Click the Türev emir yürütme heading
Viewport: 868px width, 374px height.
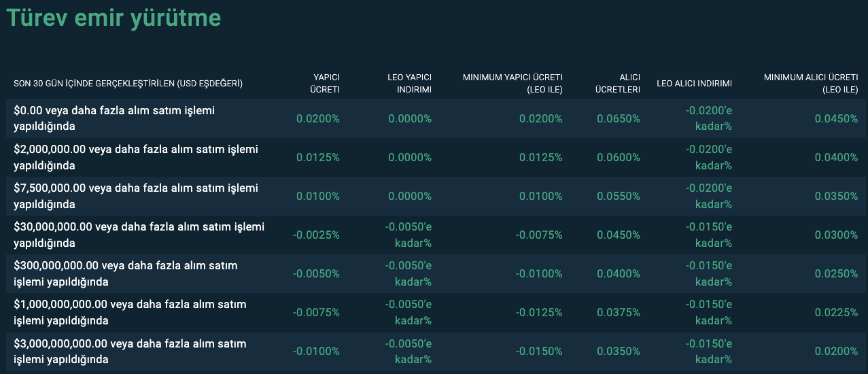click(x=114, y=18)
